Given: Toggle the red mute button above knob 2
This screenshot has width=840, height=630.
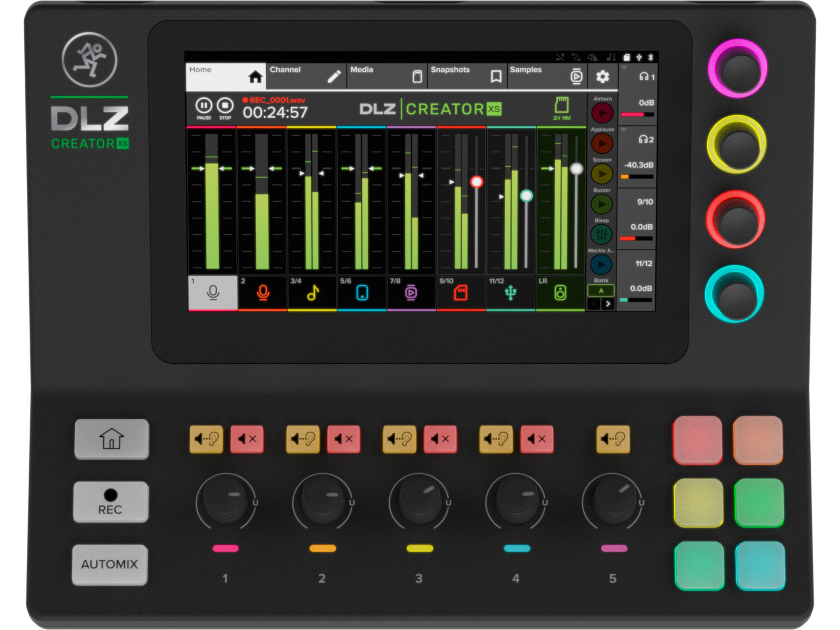Looking at the screenshot, I should pyautogui.click(x=344, y=439).
